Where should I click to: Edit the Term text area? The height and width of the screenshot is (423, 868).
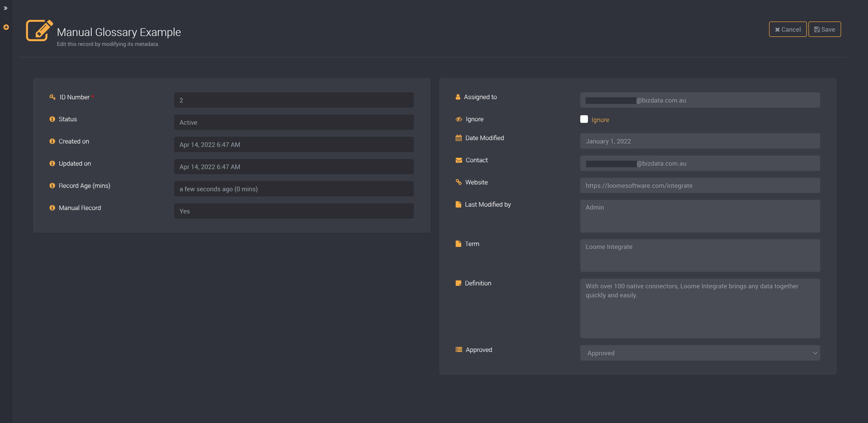click(x=700, y=256)
